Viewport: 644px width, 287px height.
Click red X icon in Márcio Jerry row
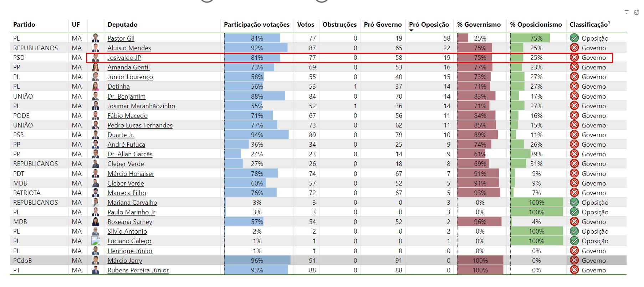574,260
